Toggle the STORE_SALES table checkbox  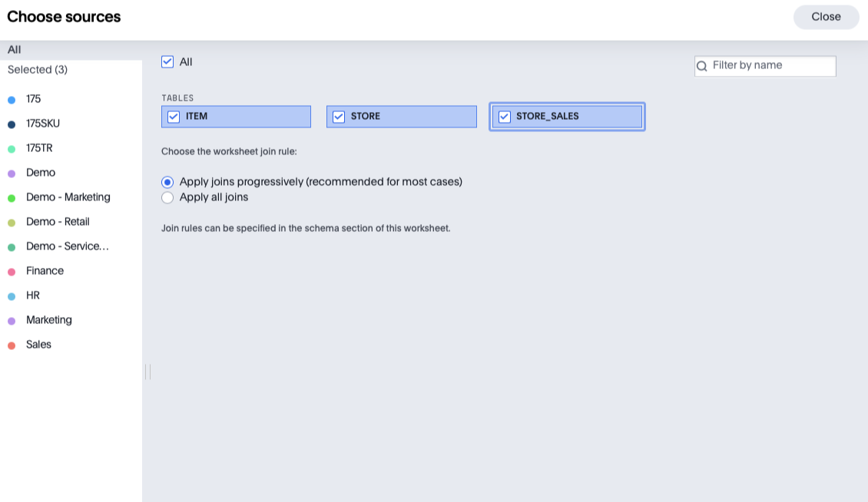click(505, 117)
